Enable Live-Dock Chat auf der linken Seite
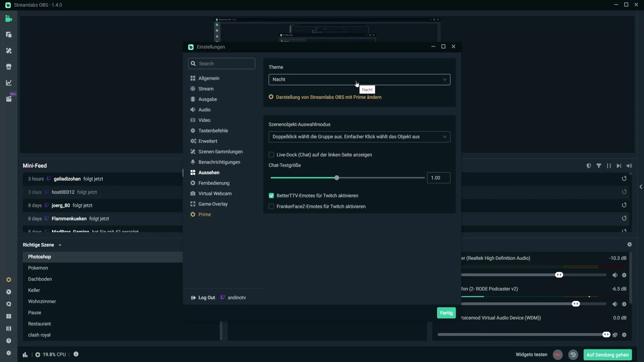The height and width of the screenshot is (362, 644). pos(271,155)
